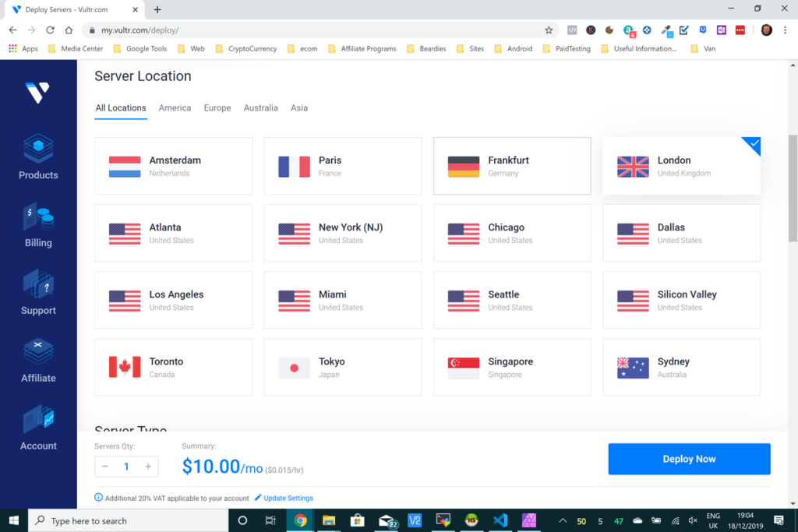798x532 pixels.
Task: Increase servers quantity with plus
Action: tap(148, 467)
